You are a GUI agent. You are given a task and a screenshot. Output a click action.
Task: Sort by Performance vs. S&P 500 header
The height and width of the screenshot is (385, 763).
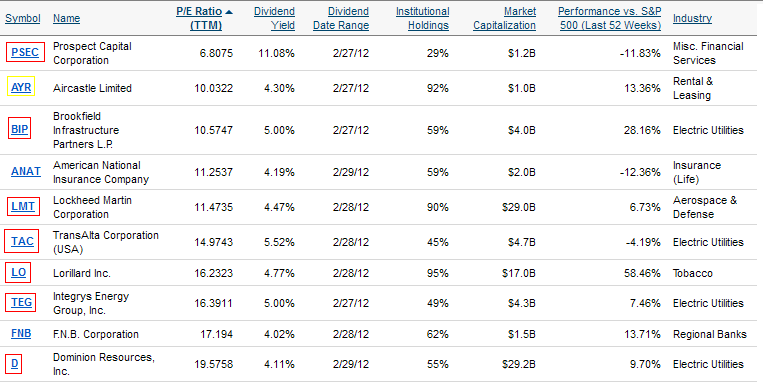pyautogui.click(x=609, y=18)
